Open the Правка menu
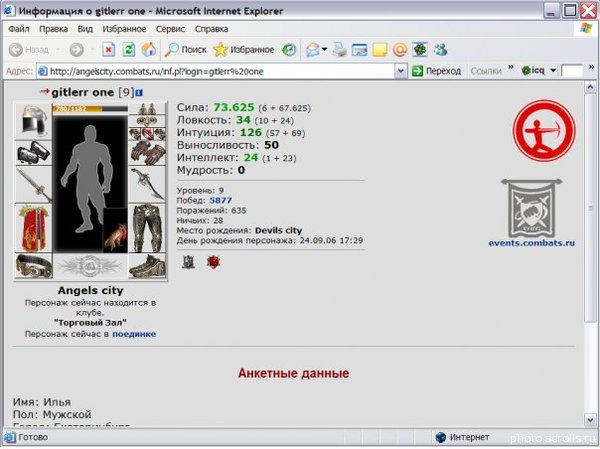The height and width of the screenshot is (449, 600). (x=54, y=29)
